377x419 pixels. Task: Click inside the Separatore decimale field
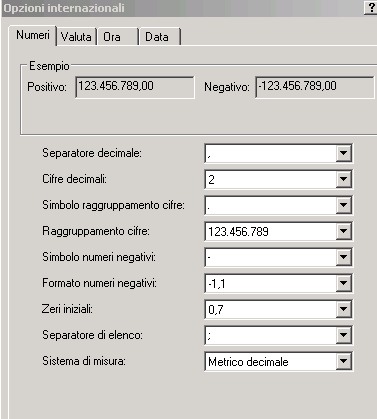271,154
